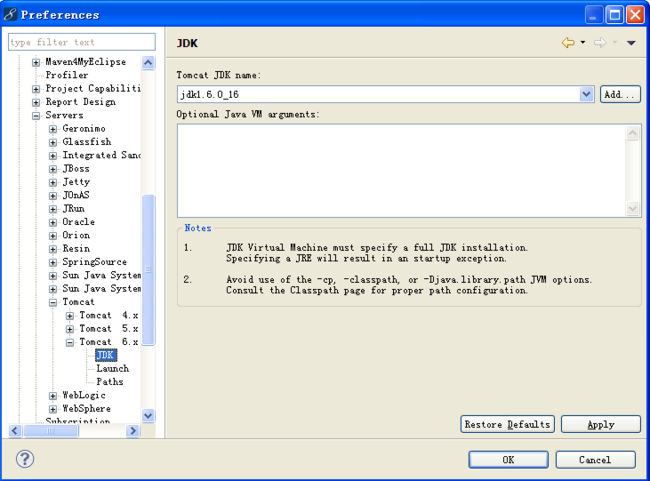The image size is (650, 481).
Task: Click the type filter text field
Action: (x=82, y=42)
